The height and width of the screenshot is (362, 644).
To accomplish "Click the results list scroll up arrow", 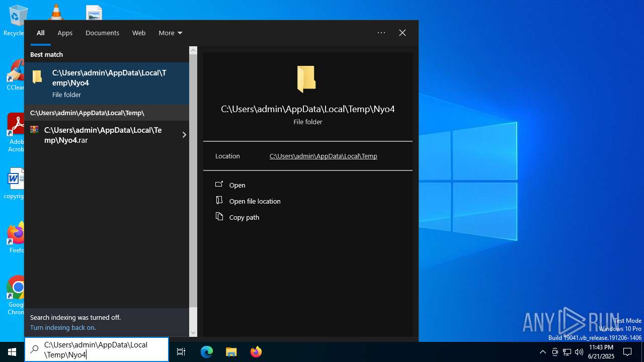I will (193, 50).
